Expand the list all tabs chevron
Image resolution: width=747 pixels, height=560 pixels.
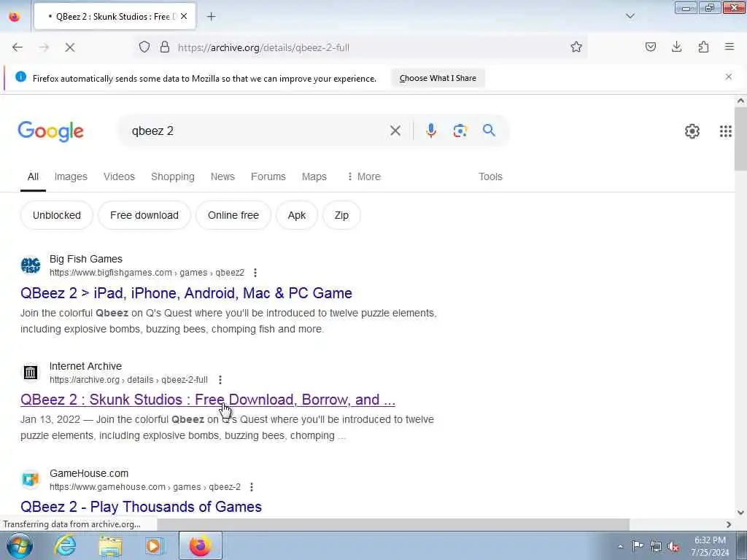630,16
